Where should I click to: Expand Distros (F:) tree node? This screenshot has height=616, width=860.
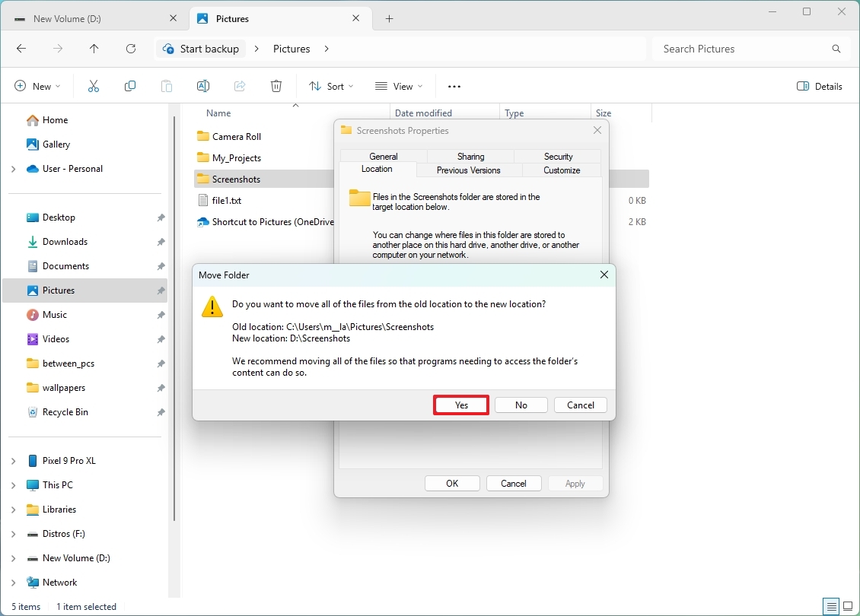coord(13,534)
